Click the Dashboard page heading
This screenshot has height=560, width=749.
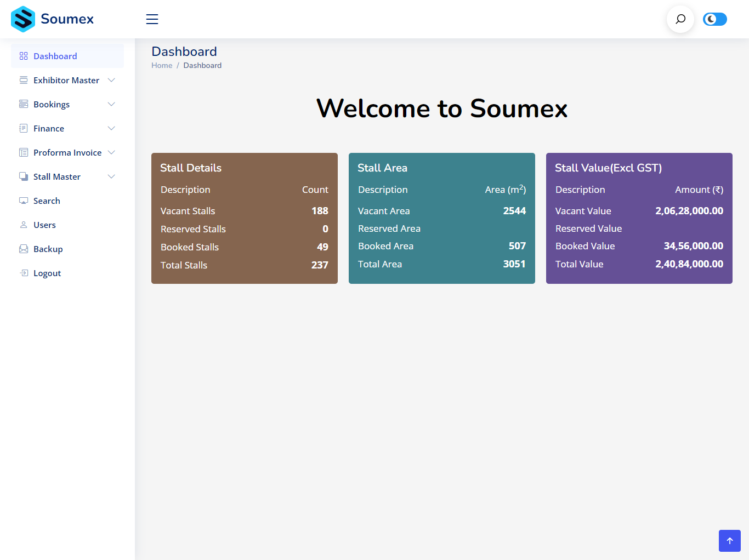click(184, 52)
